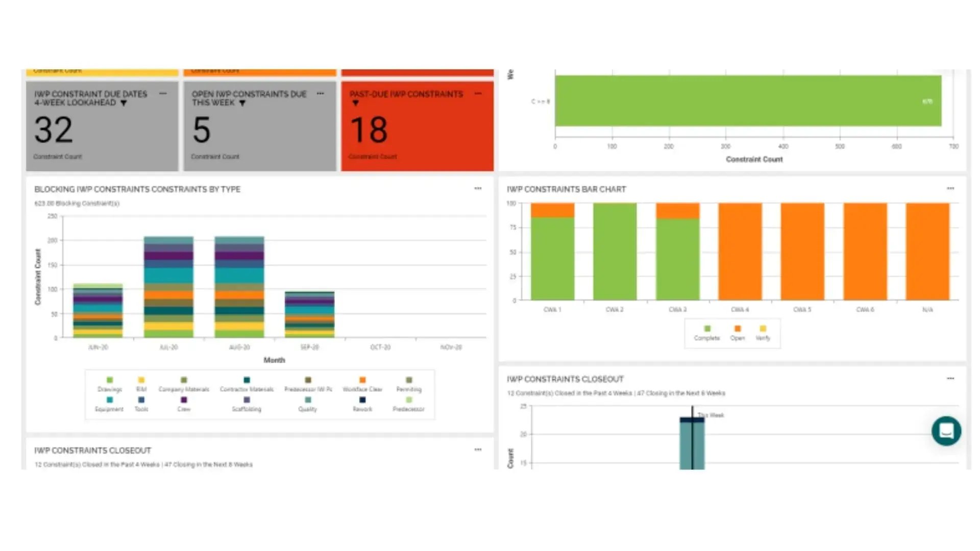Expand the 4-Week Lookahead filter arrow
Screen dimensions: 980x551
pyautogui.click(x=124, y=103)
